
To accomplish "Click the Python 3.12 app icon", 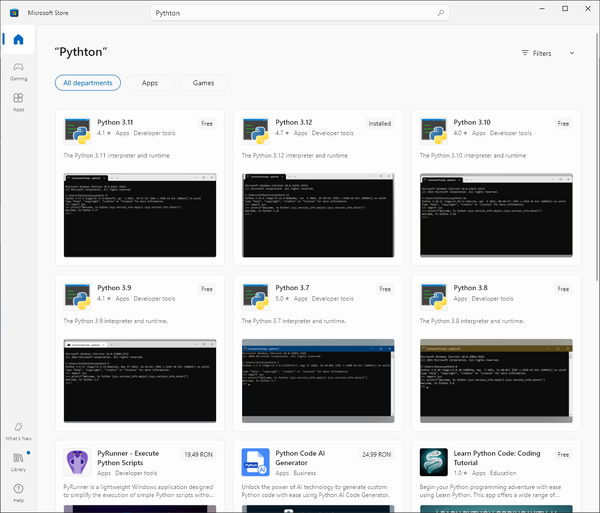I will pos(256,131).
